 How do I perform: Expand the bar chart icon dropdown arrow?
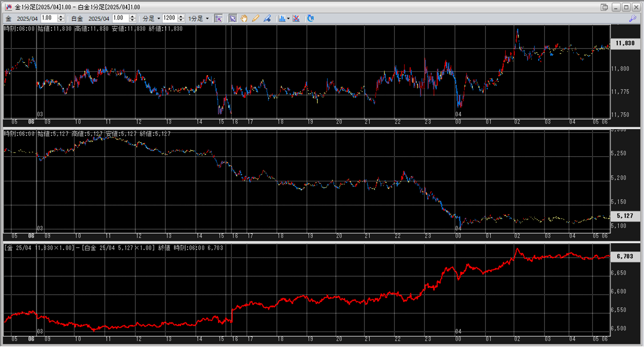pyautogui.click(x=288, y=19)
